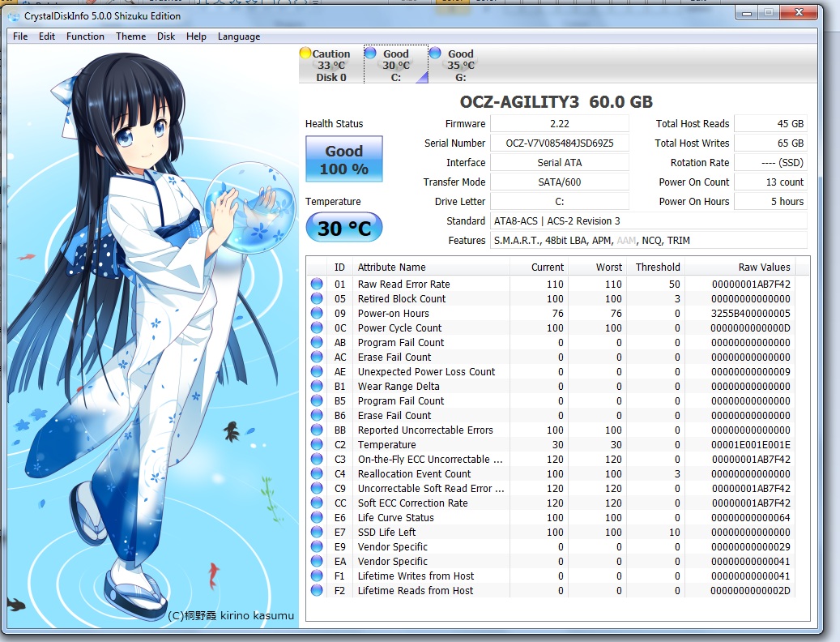This screenshot has width=840, height=642.
Task: Click status icon for SSD Life Left
Action: tap(317, 532)
